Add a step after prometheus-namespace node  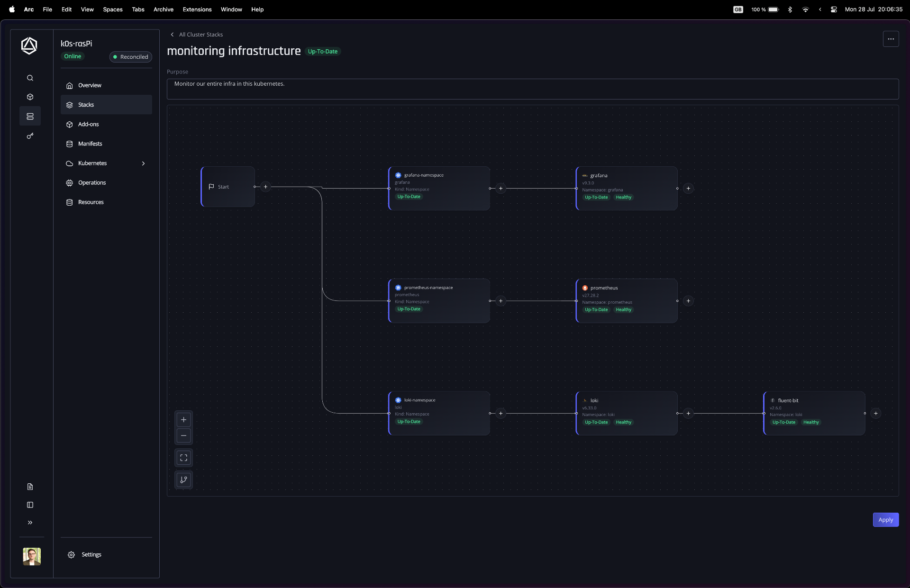(501, 301)
